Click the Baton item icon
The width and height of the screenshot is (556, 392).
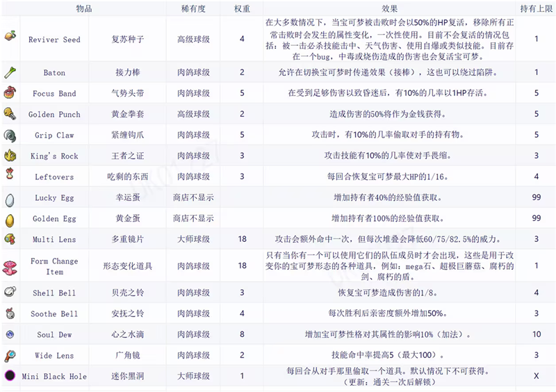point(10,72)
